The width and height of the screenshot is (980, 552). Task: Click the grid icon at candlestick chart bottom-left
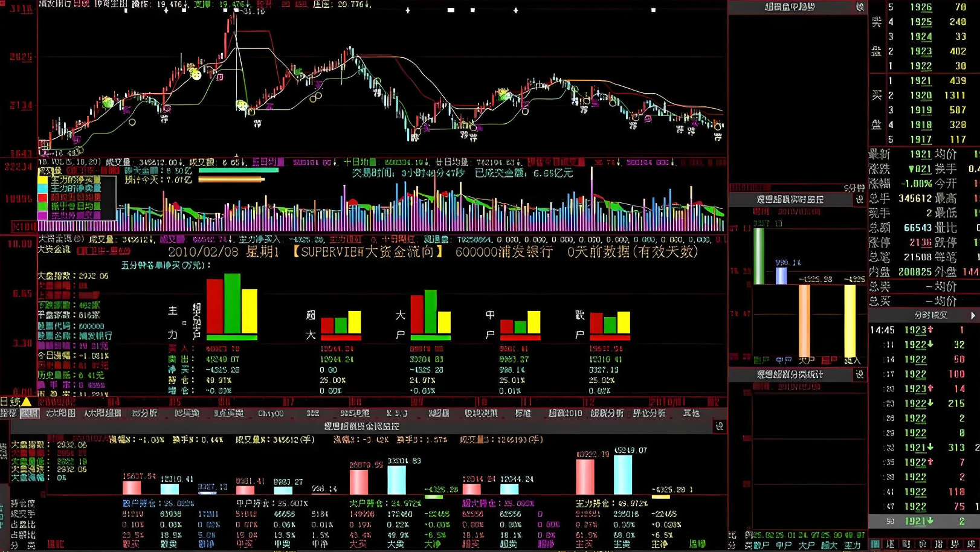(44, 145)
